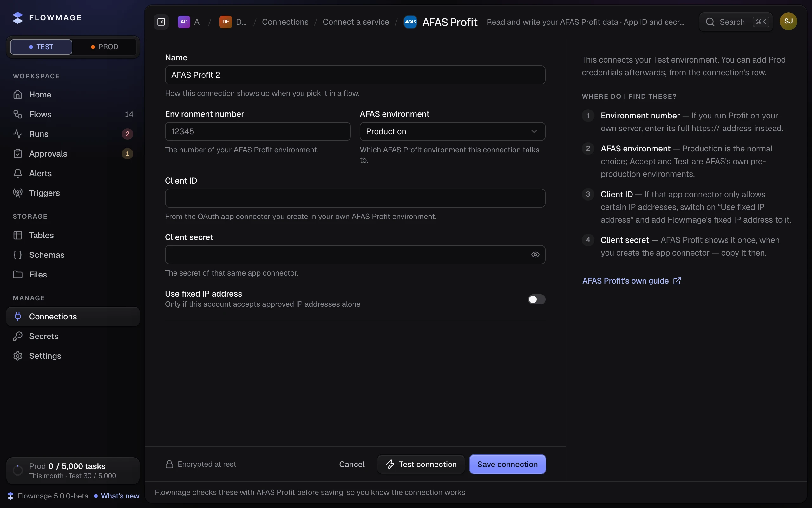The image size is (812, 508).
Task: Toggle Use fixed IP address switch
Action: point(536,299)
